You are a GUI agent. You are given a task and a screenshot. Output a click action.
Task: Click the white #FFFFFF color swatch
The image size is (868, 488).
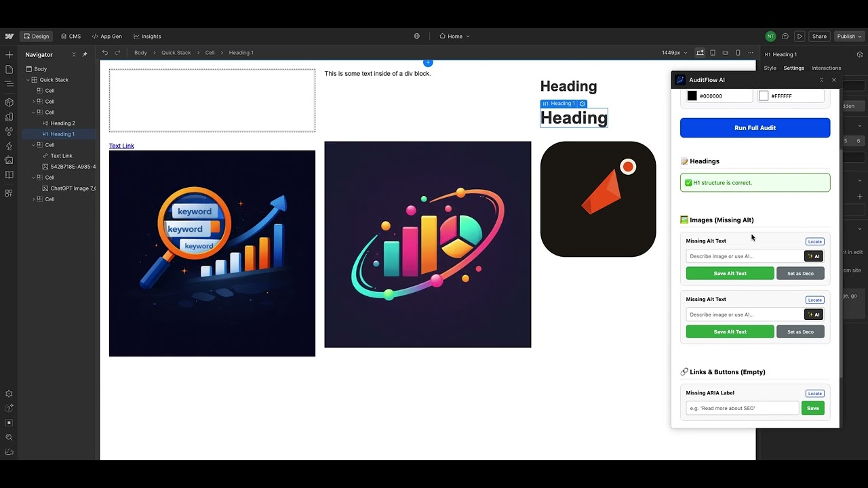(x=764, y=96)
